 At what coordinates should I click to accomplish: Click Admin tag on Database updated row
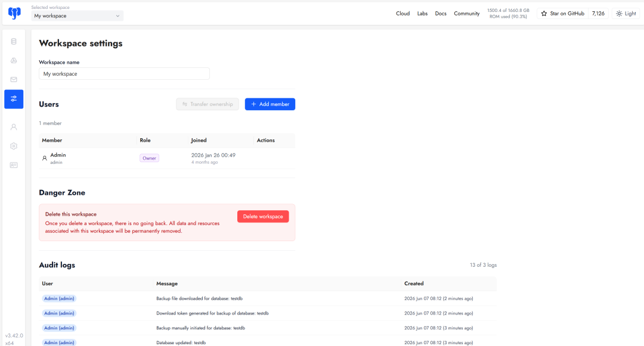(x=59, y=342)
